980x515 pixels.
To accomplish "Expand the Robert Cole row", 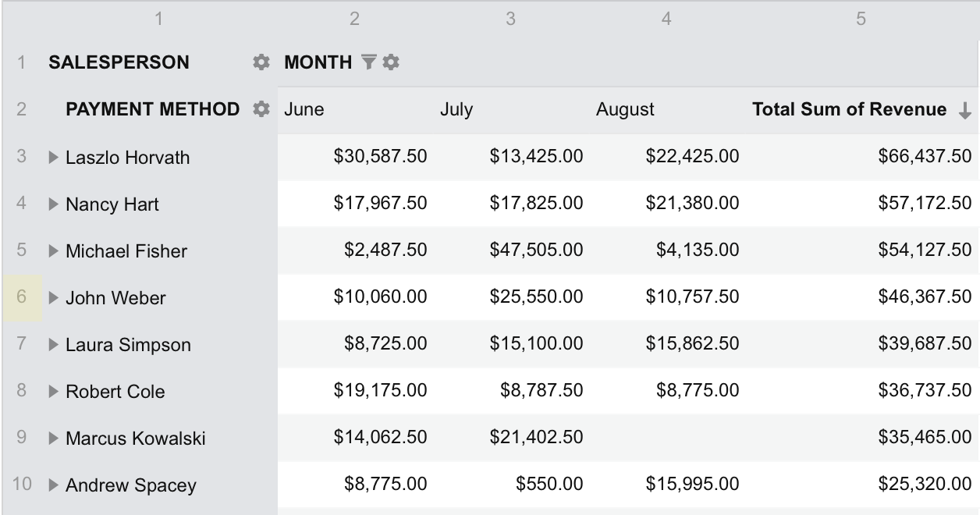I will [53, 392].
